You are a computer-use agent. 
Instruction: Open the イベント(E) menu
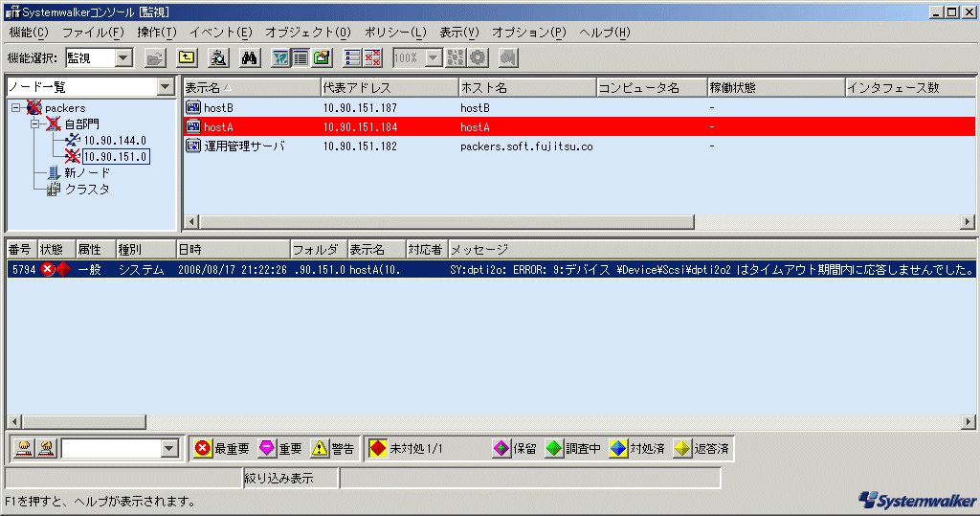tap(221, 33)
